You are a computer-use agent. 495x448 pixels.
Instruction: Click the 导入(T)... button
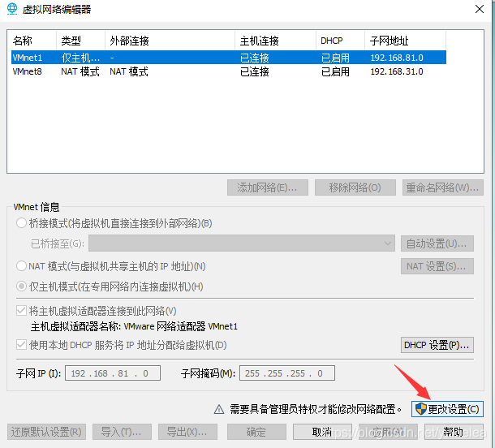click(122, 432)
